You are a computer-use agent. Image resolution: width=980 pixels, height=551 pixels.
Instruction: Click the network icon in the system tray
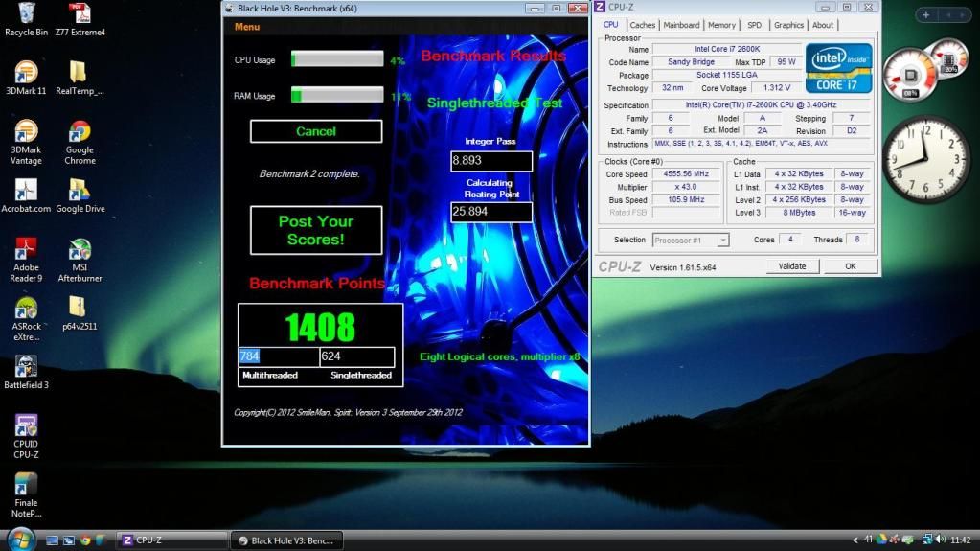coord(927,540)
